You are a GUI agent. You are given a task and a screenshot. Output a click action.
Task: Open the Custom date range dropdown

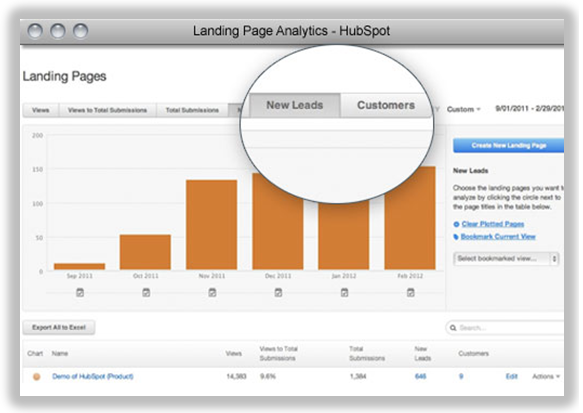[x=464, y=109]
